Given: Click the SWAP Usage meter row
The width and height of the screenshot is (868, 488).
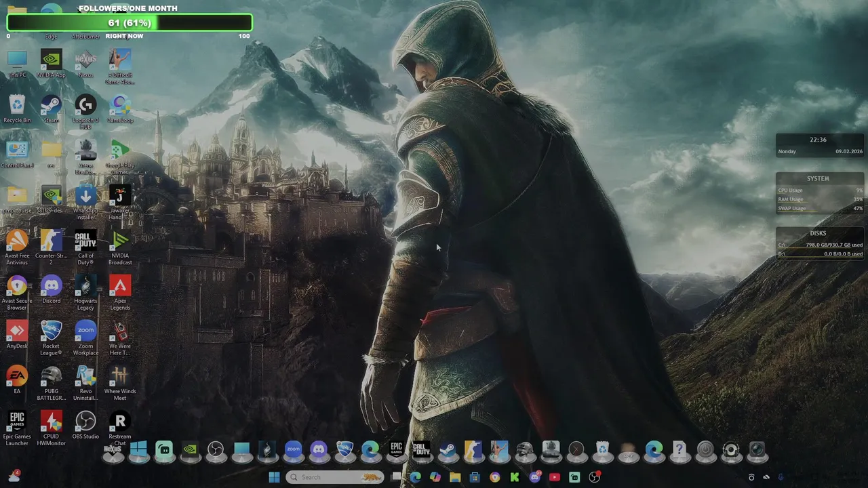Looking at the screenshot, I should (x=820, y=208).
